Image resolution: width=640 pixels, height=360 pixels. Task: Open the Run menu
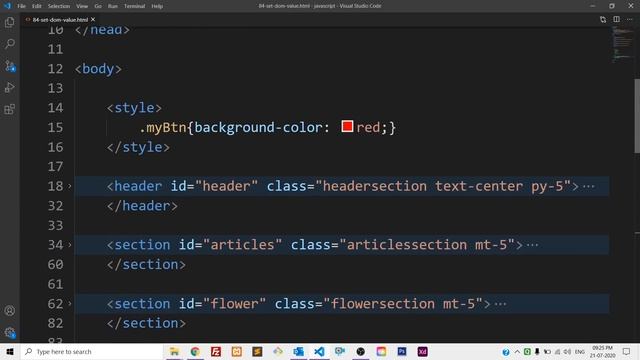(113, 6)
